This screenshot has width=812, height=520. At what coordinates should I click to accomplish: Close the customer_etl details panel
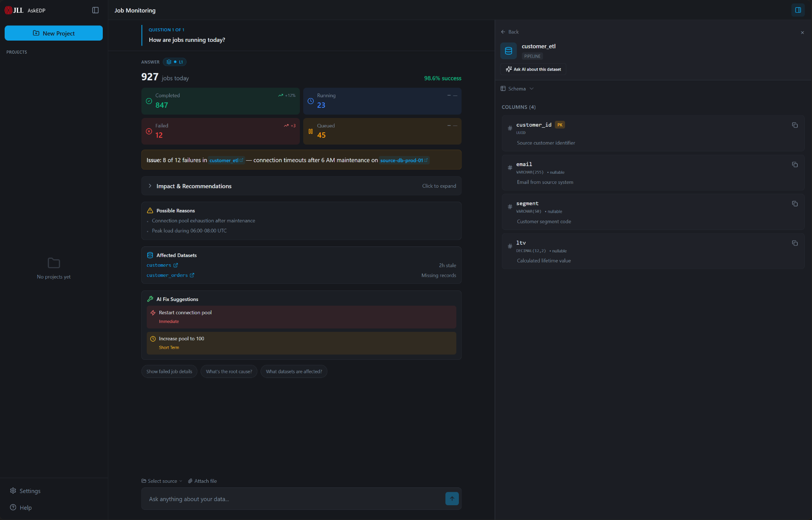point(802,33)
